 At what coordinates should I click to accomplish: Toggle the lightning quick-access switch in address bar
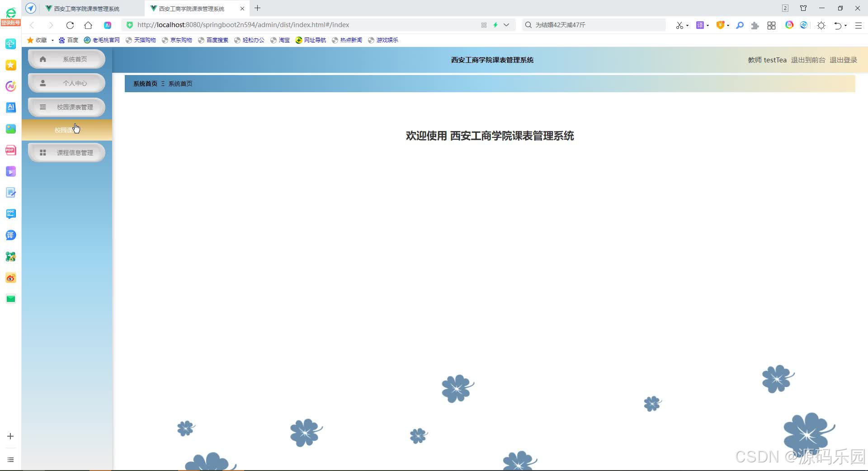[495, 25]
